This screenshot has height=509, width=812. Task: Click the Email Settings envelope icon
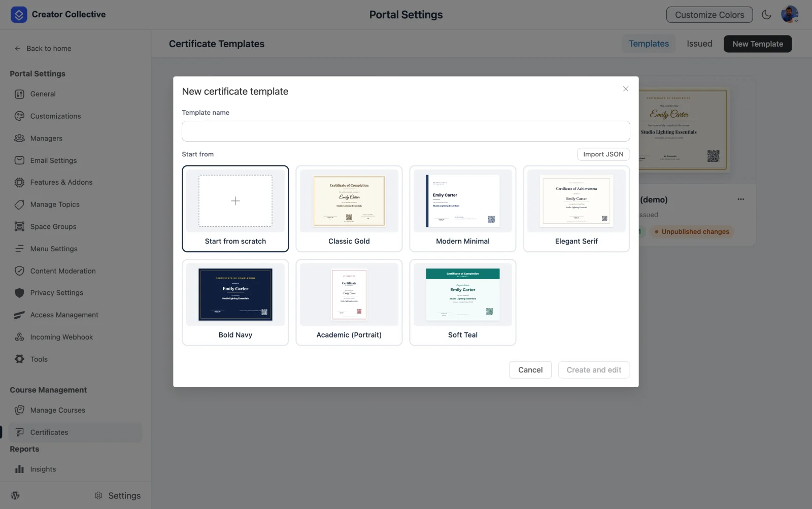(x=19, y=160)
